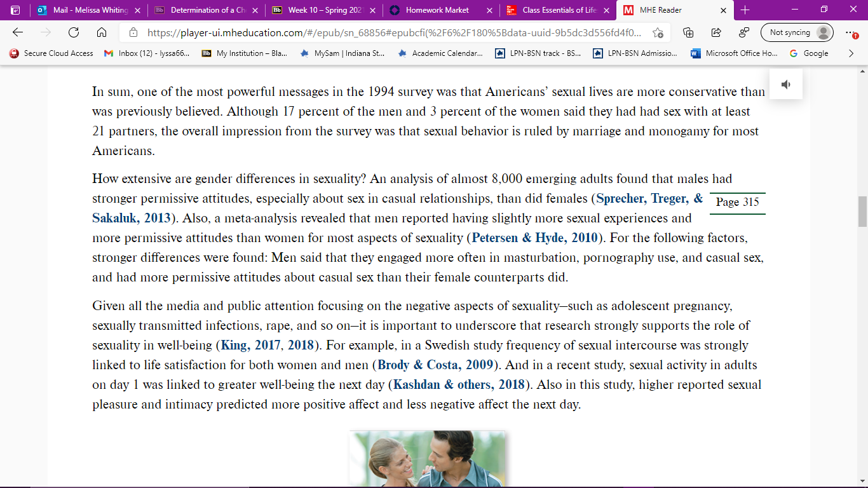Click the Not syncing profile button

click(x=797, y=32)
